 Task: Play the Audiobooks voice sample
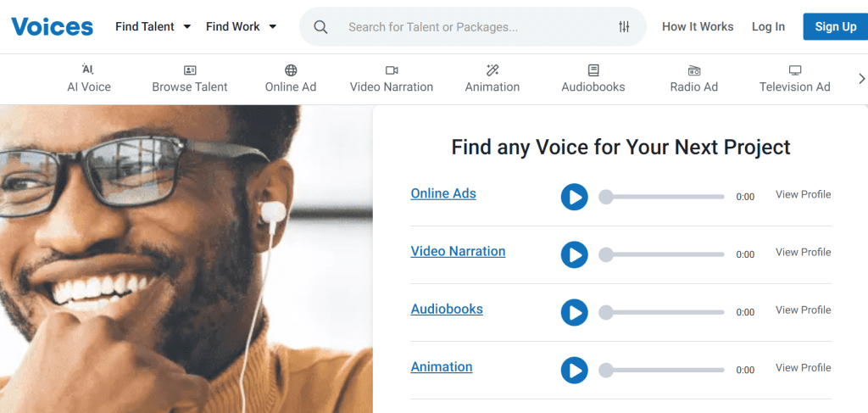point(574,312)
